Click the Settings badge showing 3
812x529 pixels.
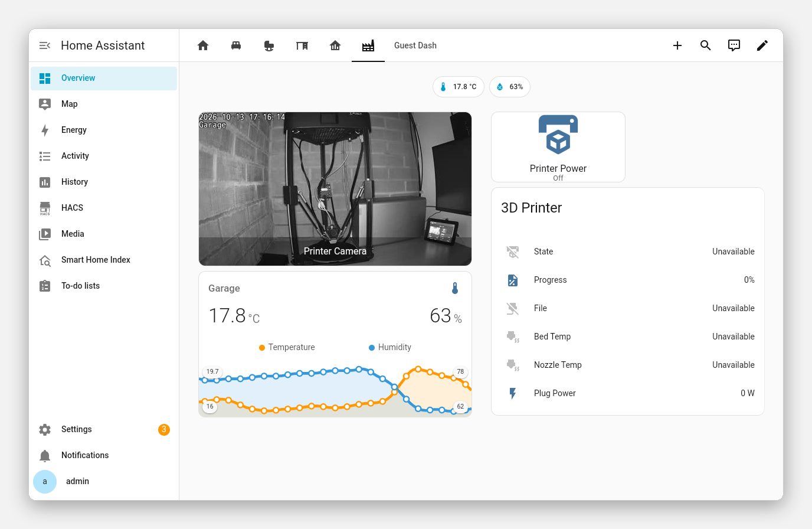click(164, 430)
